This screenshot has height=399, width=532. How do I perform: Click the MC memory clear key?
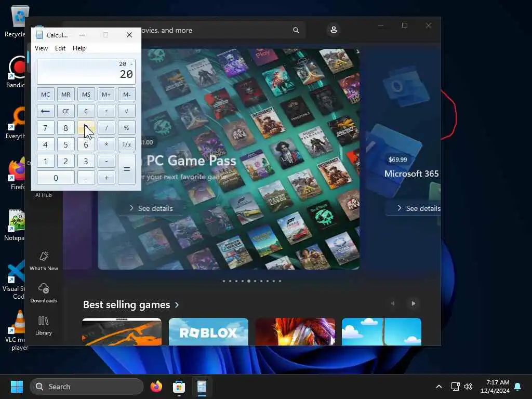click(46, 95)
